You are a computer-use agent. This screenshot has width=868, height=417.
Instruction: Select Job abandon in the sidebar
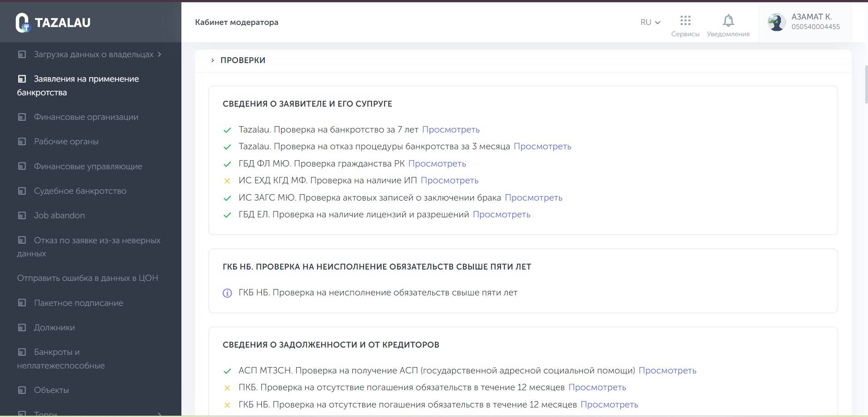tap(59, 216)
